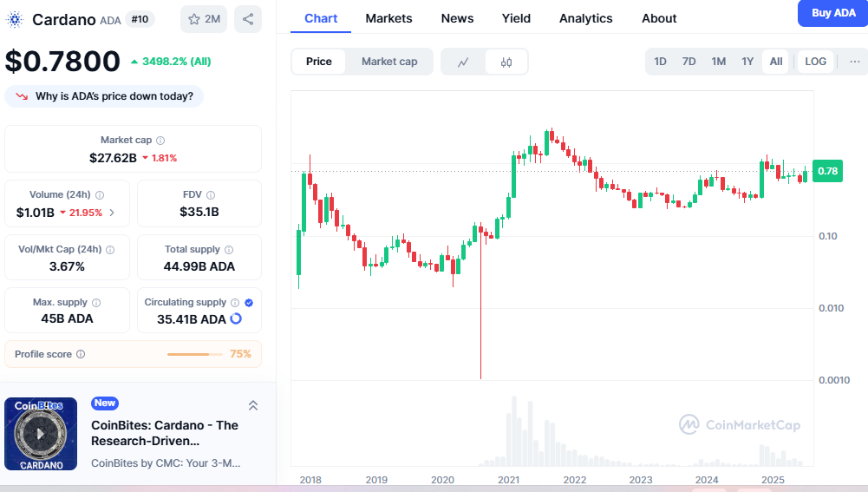
Task: Click the $0.7800 price value
Action: (62, 61)
